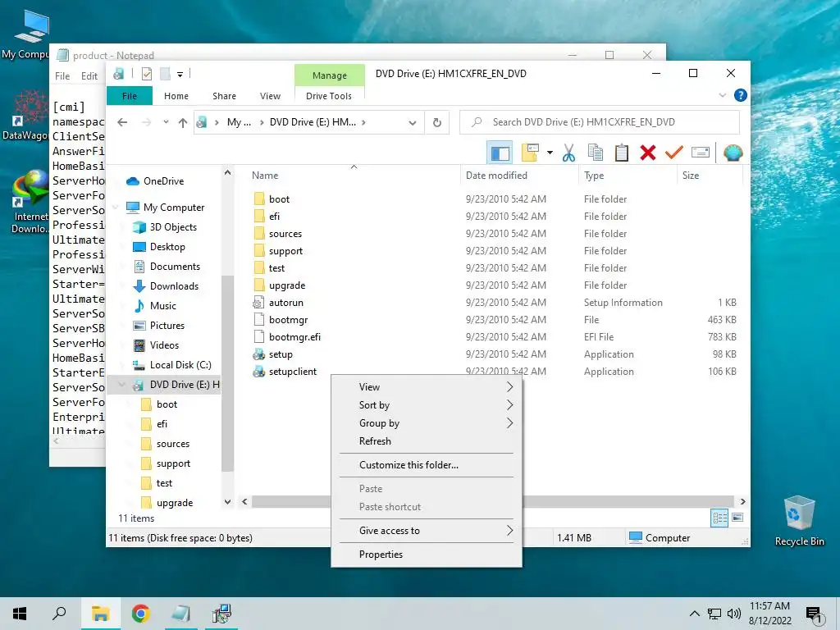Screen dimensions: 840x630
Task: Show hidden system tray icons
Action: (x=694, y=614)
